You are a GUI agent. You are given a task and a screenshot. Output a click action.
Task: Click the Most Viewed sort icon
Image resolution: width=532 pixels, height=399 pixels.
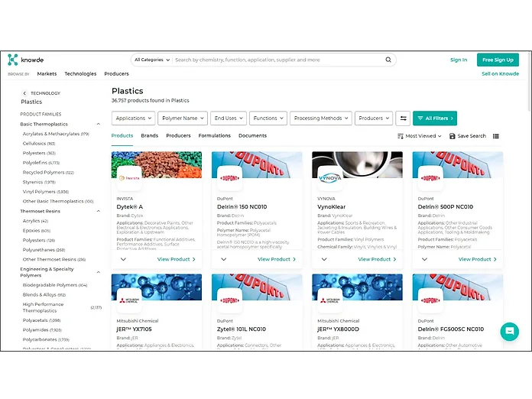(401, 136)
